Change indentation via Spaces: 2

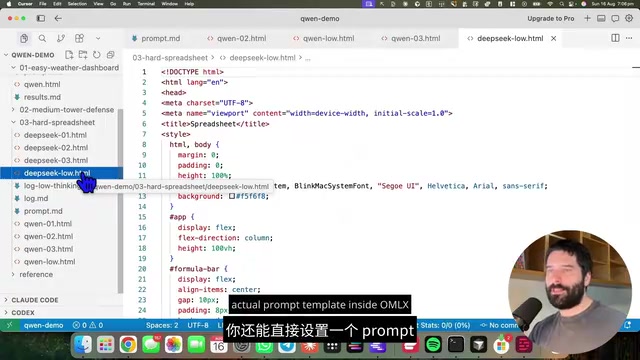[x=162, y=325]
